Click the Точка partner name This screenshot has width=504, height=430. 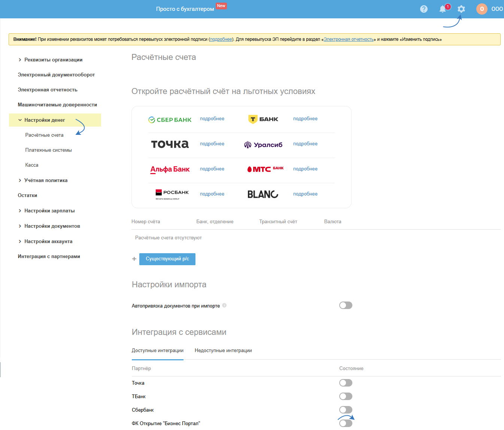click(x=138, y=383)
